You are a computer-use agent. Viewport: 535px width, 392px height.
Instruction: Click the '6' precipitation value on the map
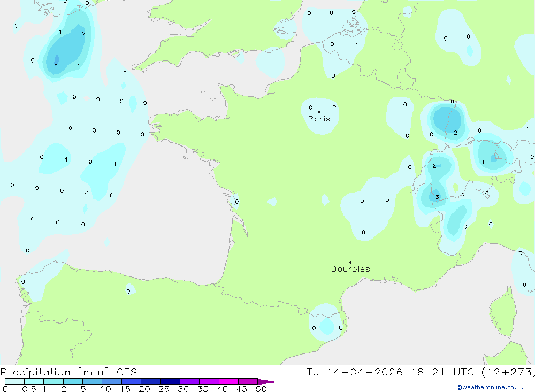coord(56,63)
